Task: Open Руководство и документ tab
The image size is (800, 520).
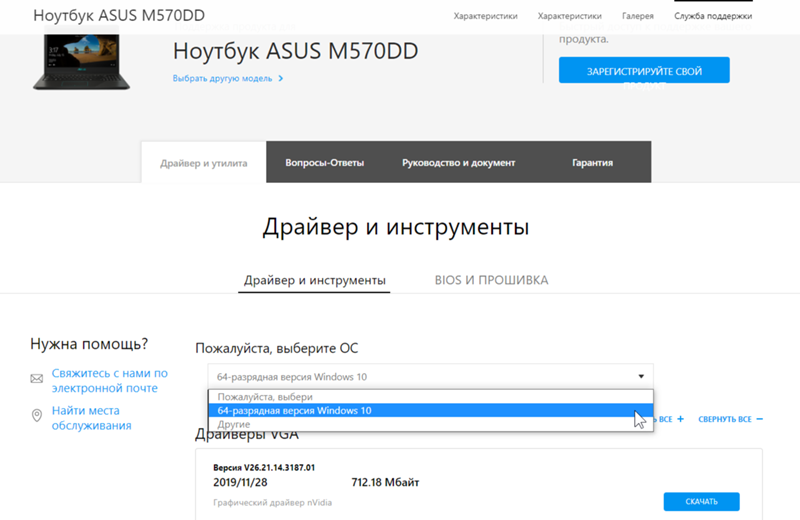Action: [458, 162]
